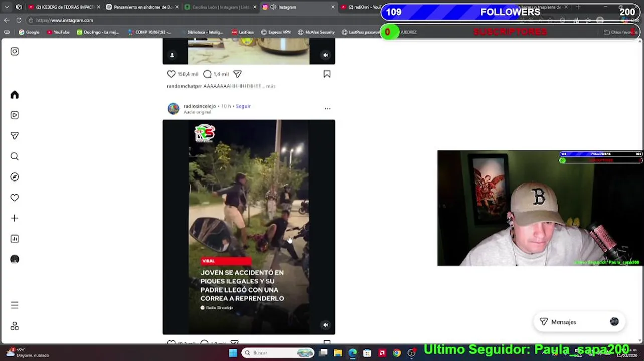Go back in the browser
The width and height of the screenshot is (644, 361).
6,20
